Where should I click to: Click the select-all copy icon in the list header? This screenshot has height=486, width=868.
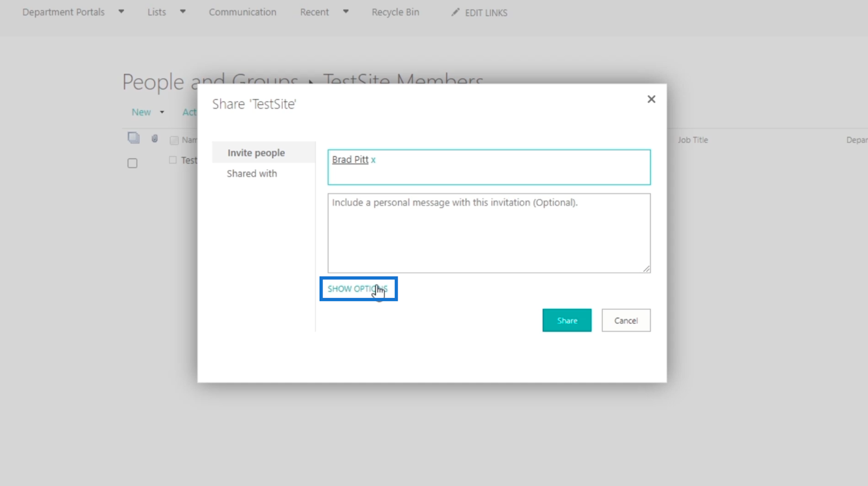pos(133,138)
